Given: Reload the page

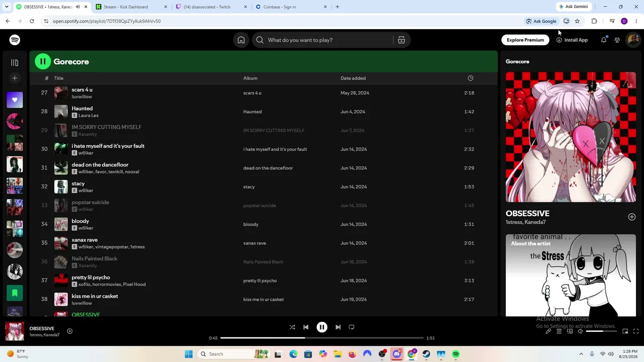Looking at the screenshot, I should click(32, 21).
